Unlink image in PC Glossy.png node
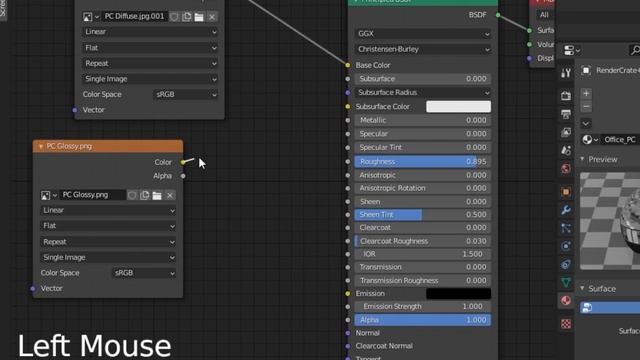 [x=170, y=195]
